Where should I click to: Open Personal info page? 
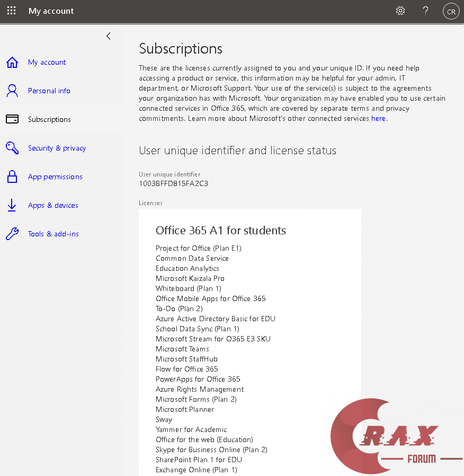pos(49,91)
